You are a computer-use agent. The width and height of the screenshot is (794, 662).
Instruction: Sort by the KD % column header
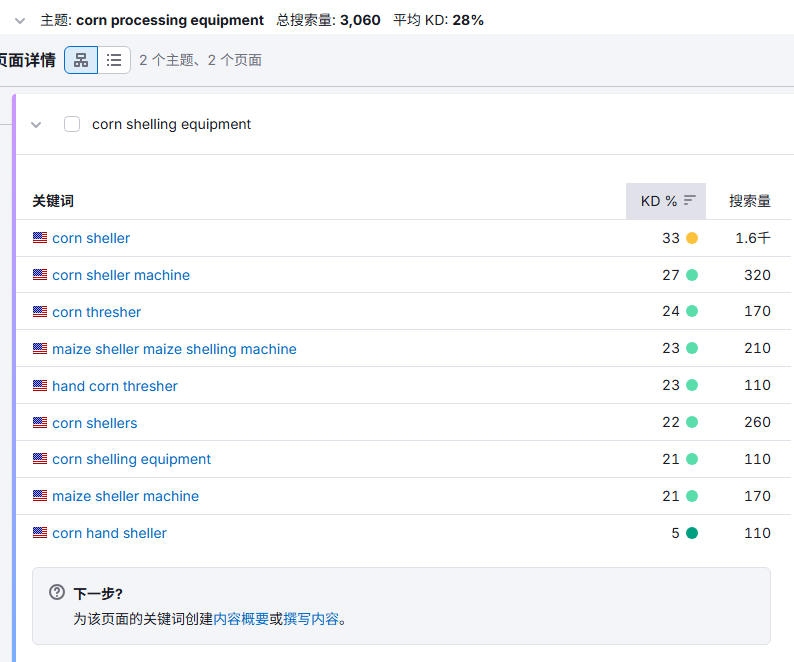coord(665,201)
